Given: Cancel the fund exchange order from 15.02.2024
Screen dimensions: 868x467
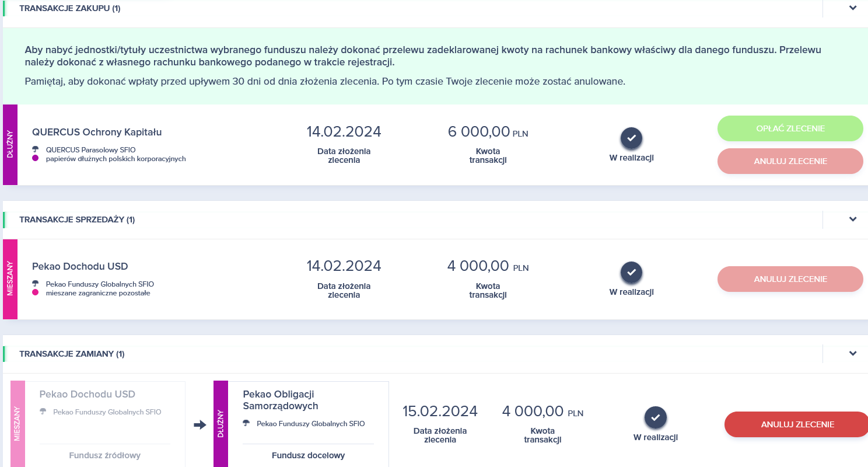Looking at the screenshot, I should [x=797, y=424].
